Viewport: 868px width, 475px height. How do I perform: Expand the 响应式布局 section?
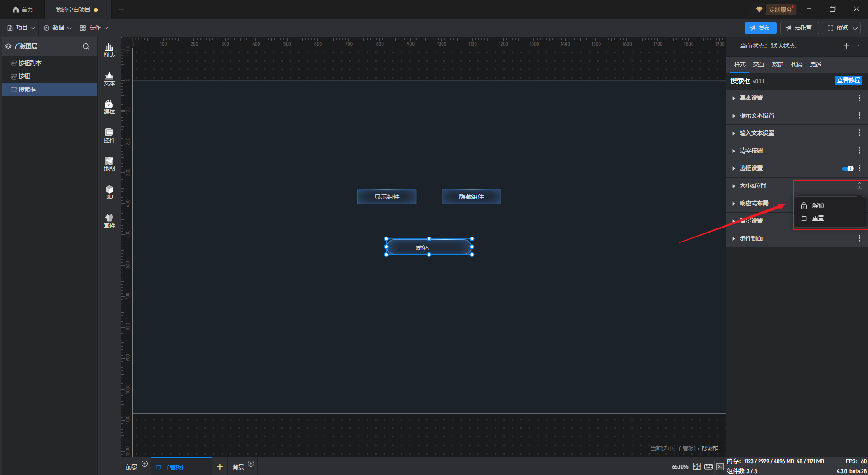point(733,204)
